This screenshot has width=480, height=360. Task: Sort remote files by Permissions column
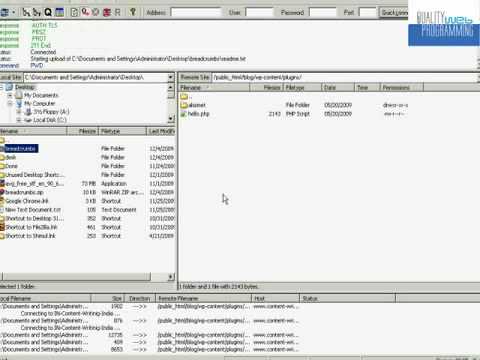click(x=402, y=88)
